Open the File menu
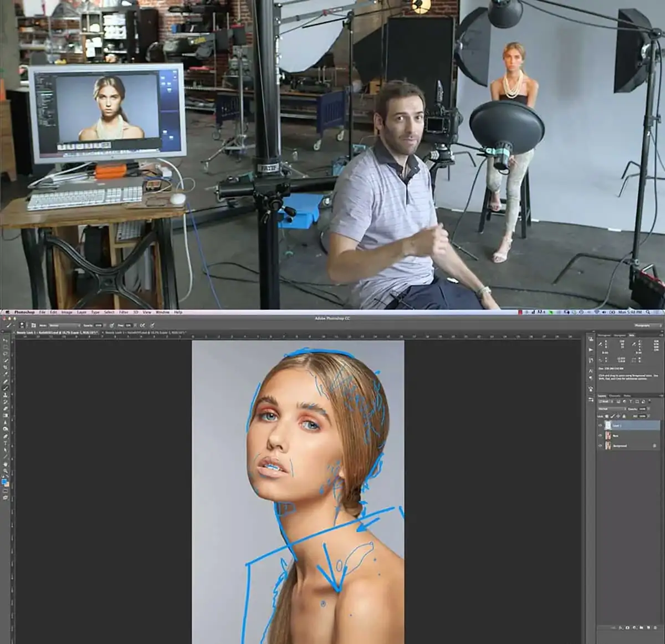This screenshot has height=644, width=665. tap(42, 313)
